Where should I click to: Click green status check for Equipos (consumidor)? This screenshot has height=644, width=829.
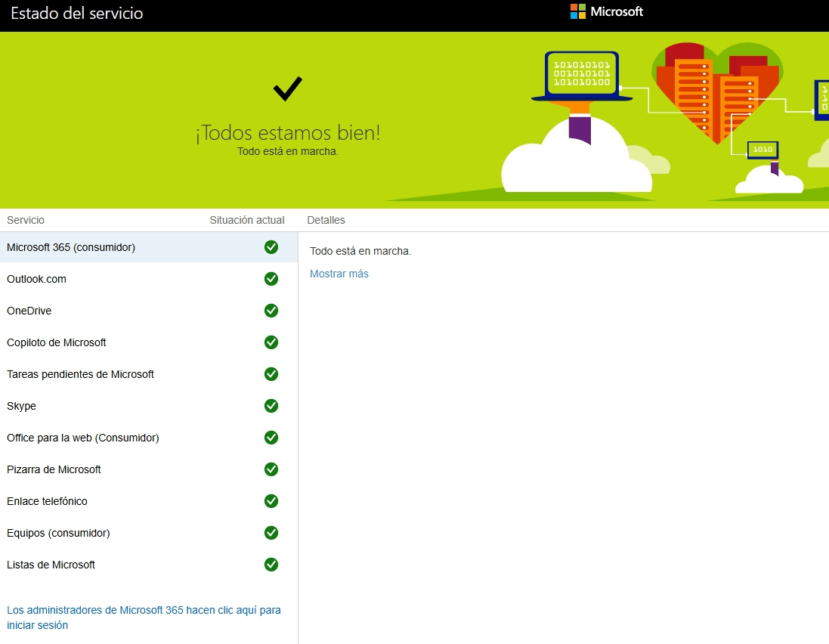click(271, 532)
